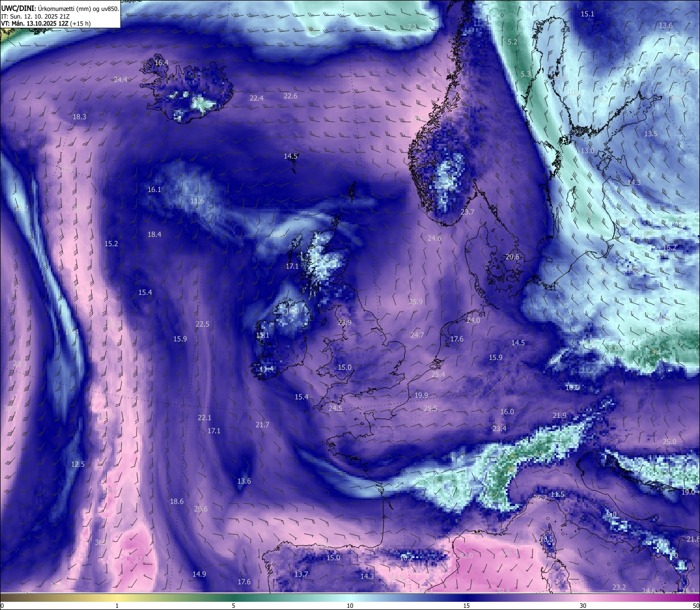The height and width of the screenshot is (610, 700).
Task: Click the 25.4 value label
Action: coord(438,375)
